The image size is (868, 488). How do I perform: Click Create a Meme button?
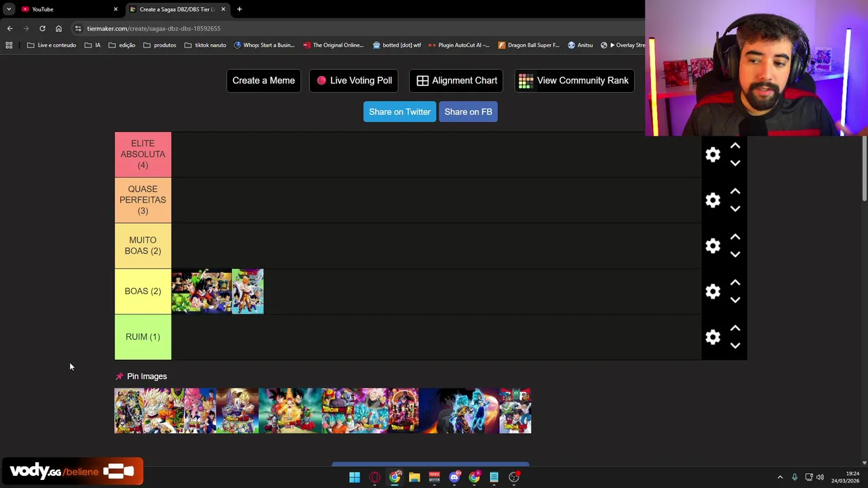point(264,81)
